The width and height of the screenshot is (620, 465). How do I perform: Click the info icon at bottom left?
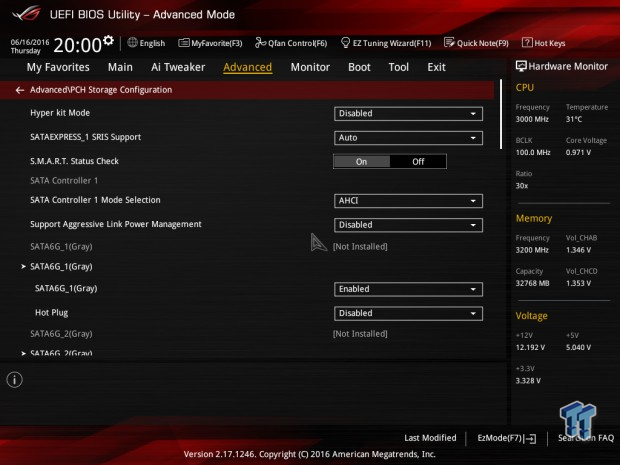15,380
